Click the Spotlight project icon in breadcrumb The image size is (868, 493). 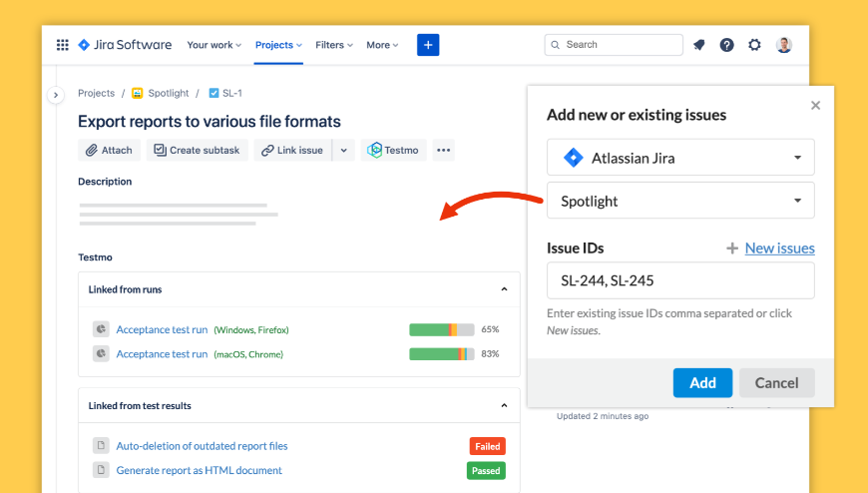point(138,93)
